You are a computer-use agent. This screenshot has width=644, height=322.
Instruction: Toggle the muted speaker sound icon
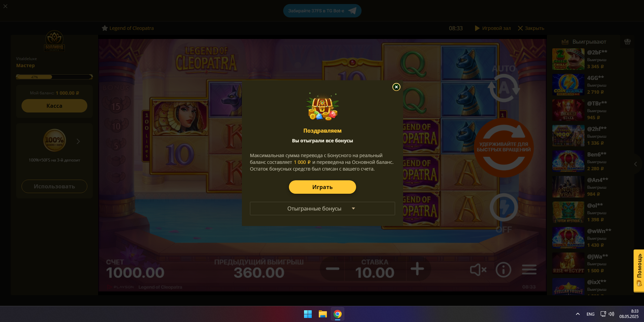pyautogui.click(x=478, y=270)
